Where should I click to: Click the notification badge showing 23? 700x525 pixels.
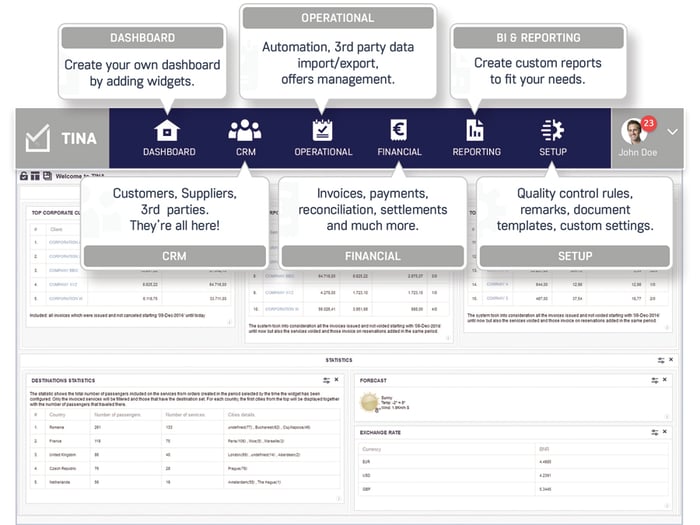click(648, 123)
